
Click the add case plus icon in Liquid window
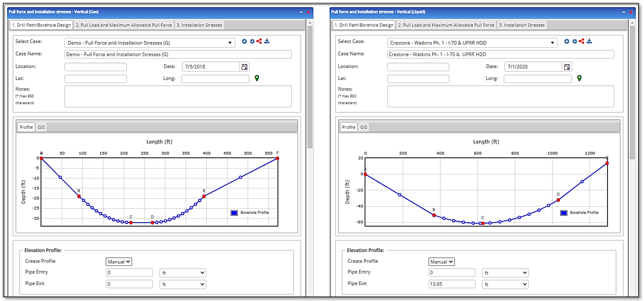tap(567, 41)
